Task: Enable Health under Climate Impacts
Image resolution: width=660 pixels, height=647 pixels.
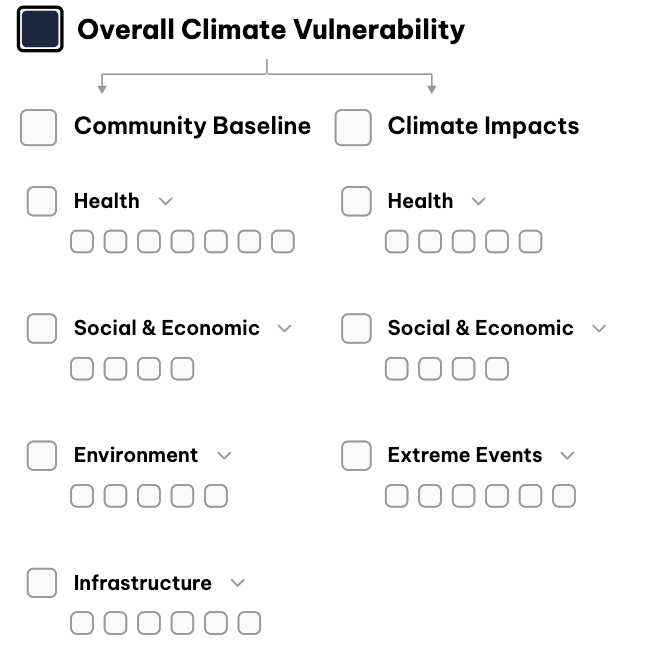Action: tap(356, 201)
